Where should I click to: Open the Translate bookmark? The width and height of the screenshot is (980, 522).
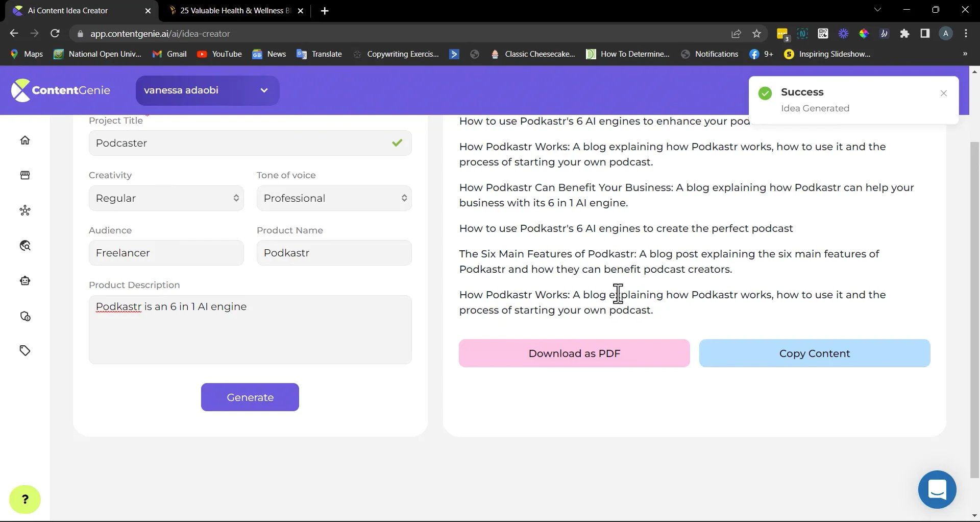[320, 54]
